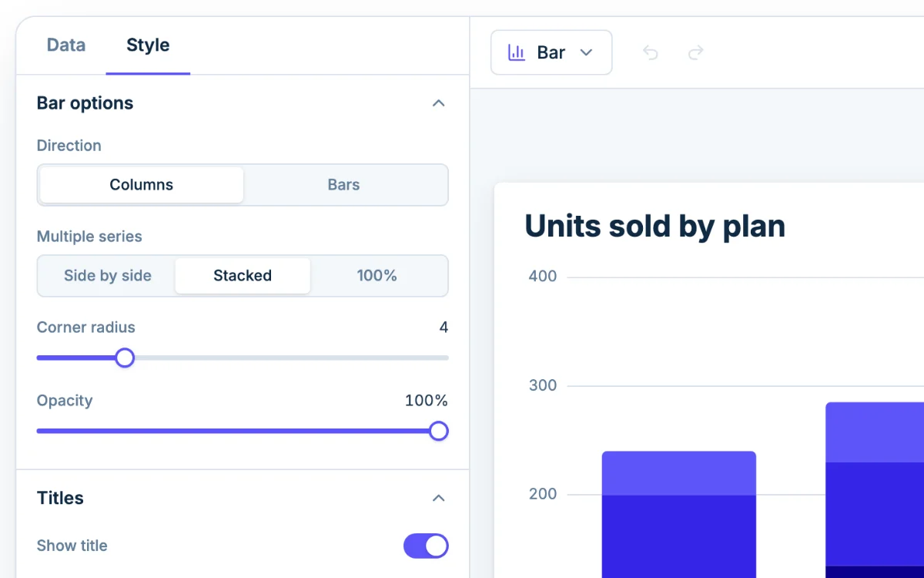Click the lighter top segment of the second column
Viewport: 924px width, 578px height.
[x=875, y=432]
